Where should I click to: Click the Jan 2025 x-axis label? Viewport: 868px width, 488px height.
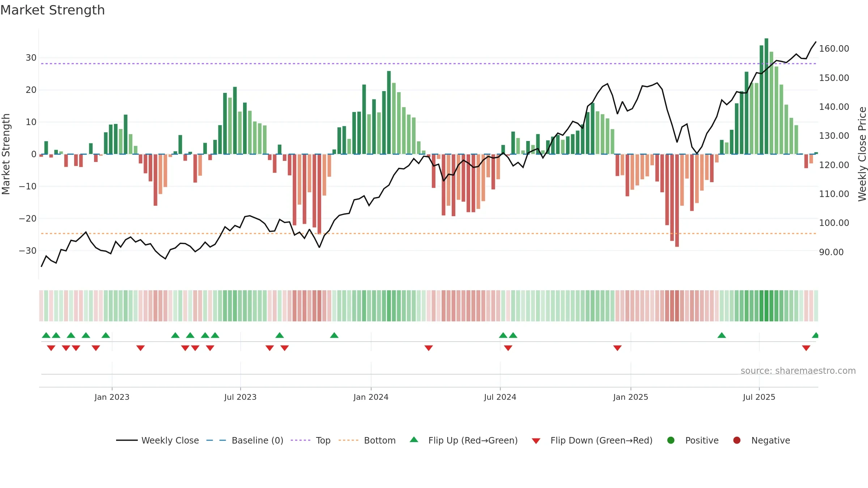[x=630, y=397]
